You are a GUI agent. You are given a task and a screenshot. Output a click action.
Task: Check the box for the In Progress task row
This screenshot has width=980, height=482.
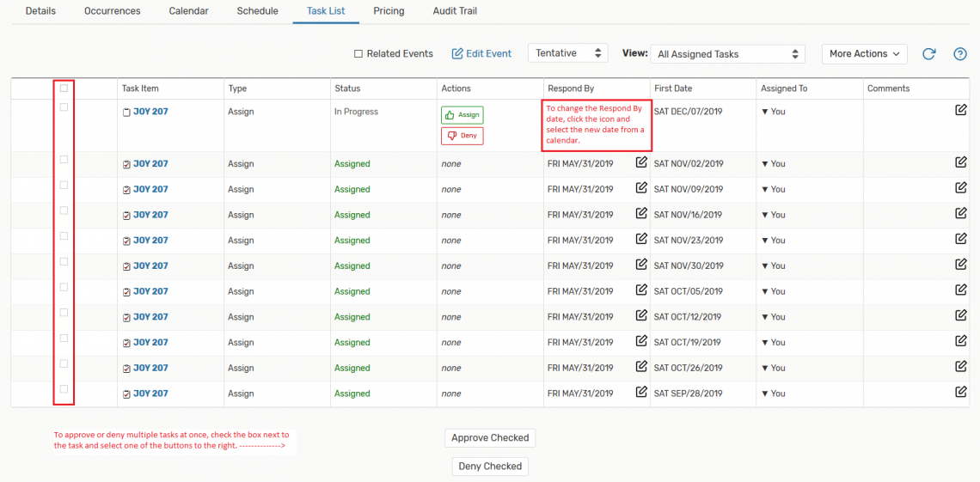click(64, 107)
